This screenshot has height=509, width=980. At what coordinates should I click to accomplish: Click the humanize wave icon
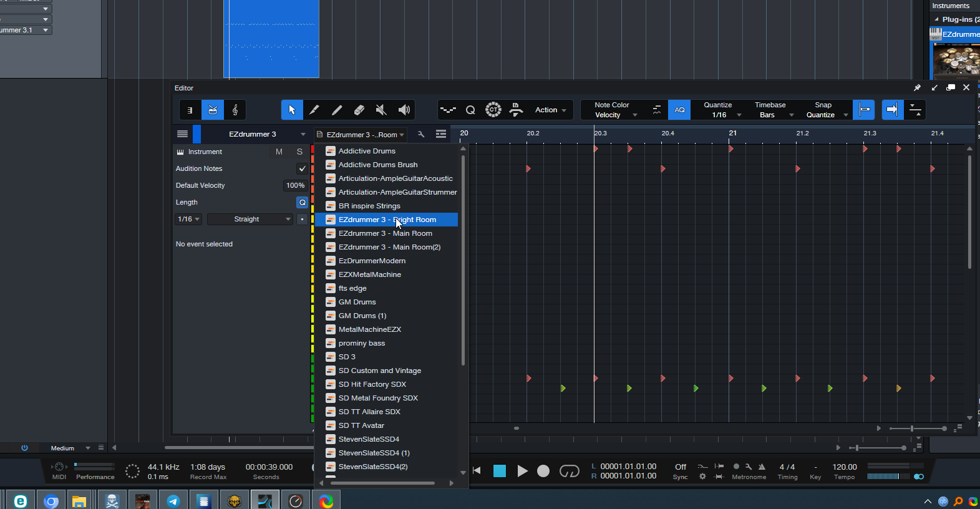(x=448, y=110)
